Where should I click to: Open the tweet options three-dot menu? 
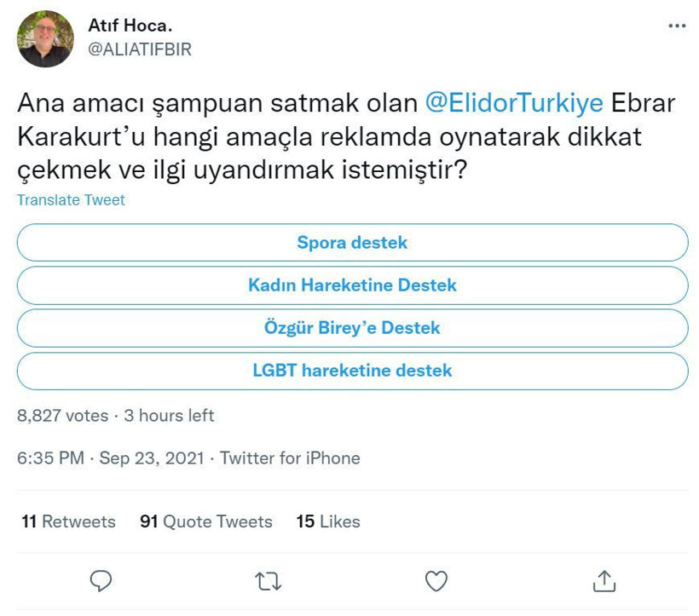(677, 25)
